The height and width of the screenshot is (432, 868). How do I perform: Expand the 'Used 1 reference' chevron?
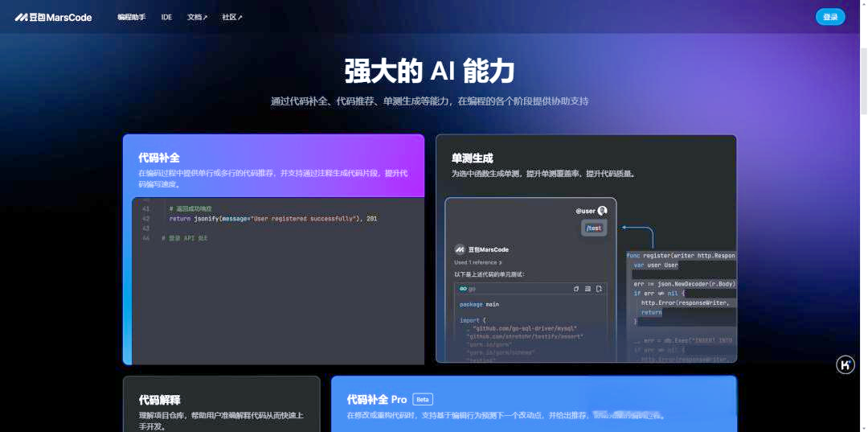point(500,262)
